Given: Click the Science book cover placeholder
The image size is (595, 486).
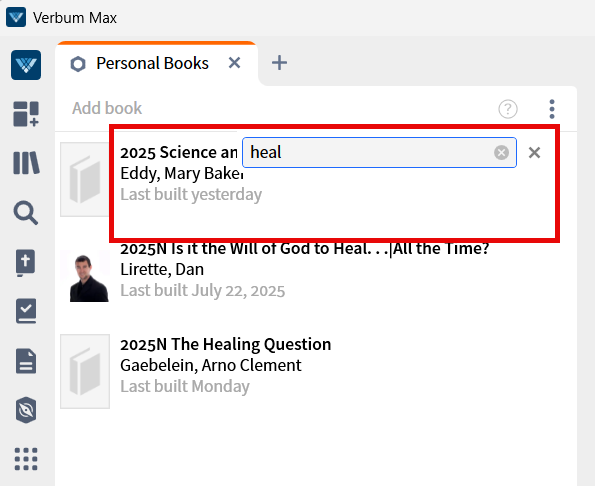Looking at the screenshot, I should [x=85, y=179].
